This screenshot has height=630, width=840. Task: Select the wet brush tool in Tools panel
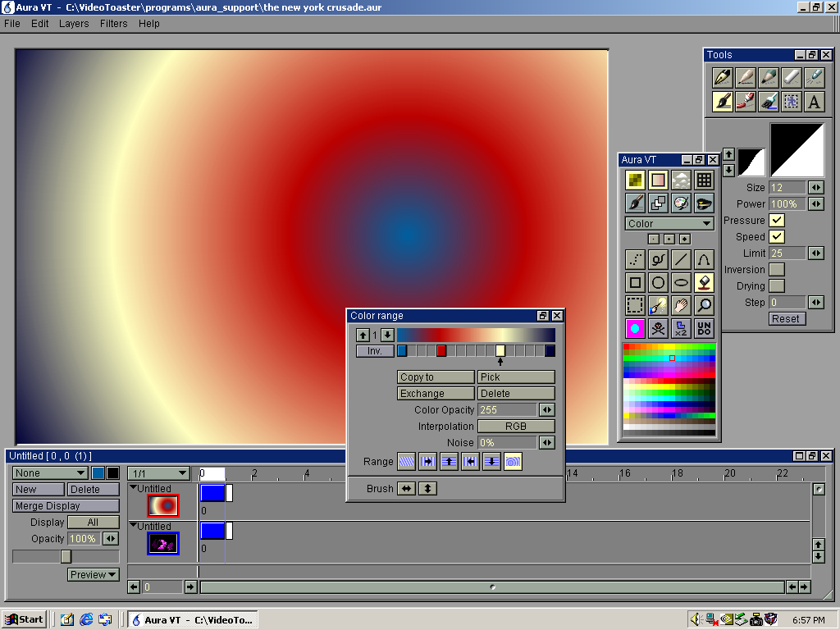pyautogui.click(x=769, y=101)
